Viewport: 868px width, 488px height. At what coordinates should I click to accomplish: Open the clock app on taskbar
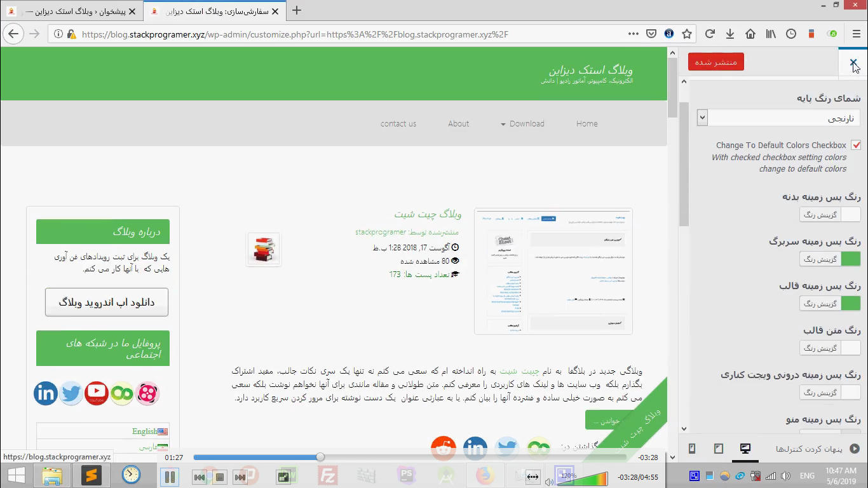[x=131, y=475]
